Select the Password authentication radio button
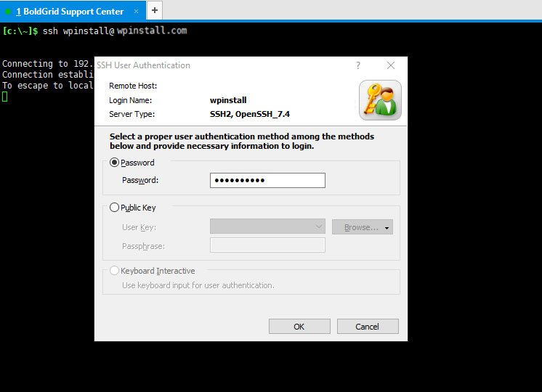Image resolution: width=542 pixels, height=392 pixels. (114, 163)
